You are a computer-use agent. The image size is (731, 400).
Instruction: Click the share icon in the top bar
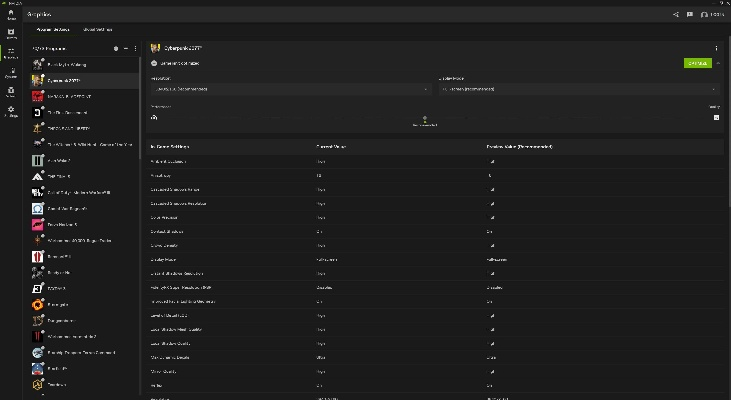point(676,15)
